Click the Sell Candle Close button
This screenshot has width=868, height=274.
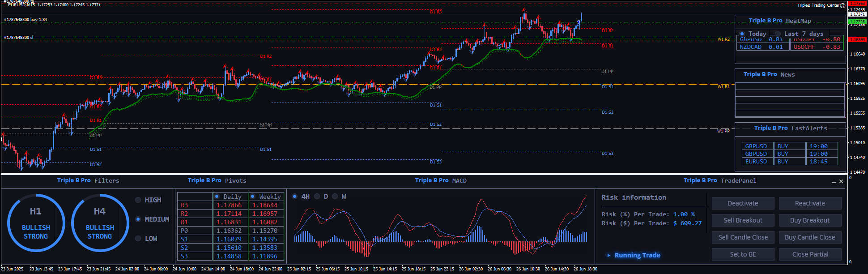point(743,237)
